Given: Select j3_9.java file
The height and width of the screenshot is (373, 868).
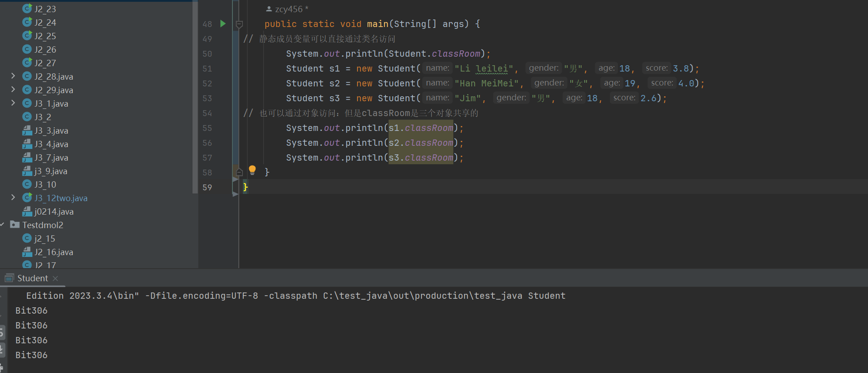Looking at the screenshot, I should pos(51,171).
